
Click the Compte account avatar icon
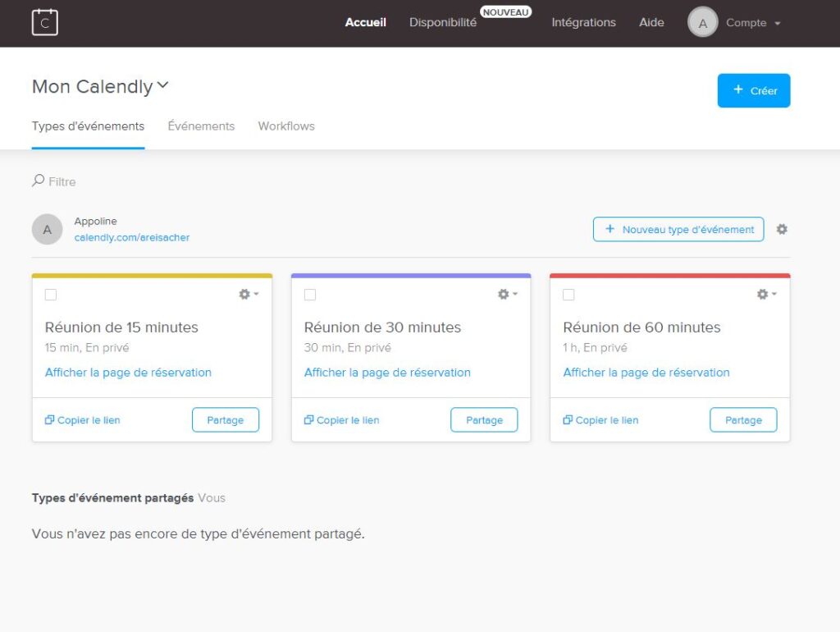pyautogui.click(x=702, y=22)
